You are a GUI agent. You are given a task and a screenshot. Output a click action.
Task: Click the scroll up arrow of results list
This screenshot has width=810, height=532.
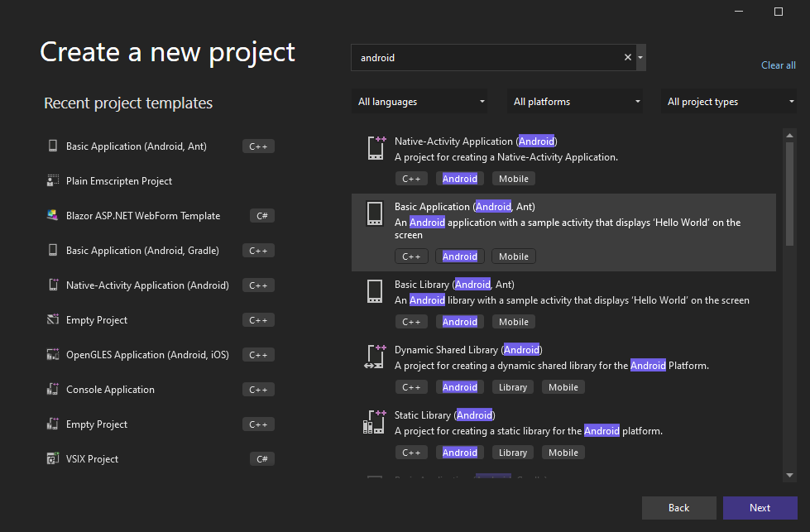point(789,136)
